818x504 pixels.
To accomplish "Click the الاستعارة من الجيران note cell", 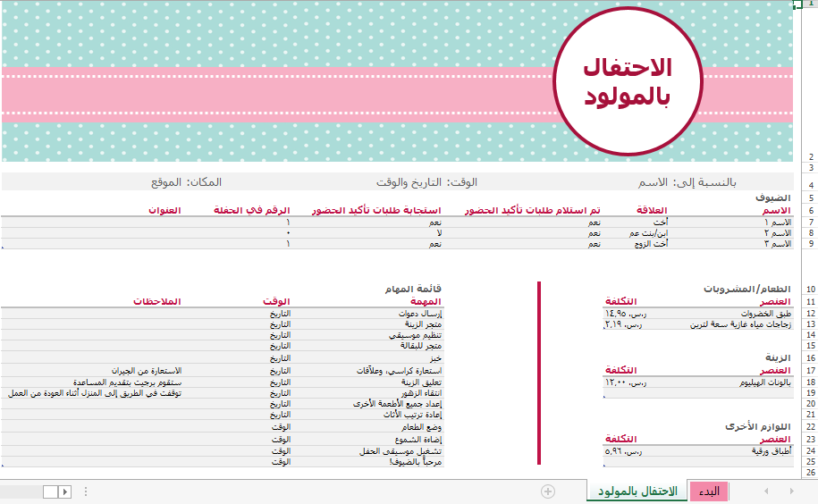I will [147, 371].
